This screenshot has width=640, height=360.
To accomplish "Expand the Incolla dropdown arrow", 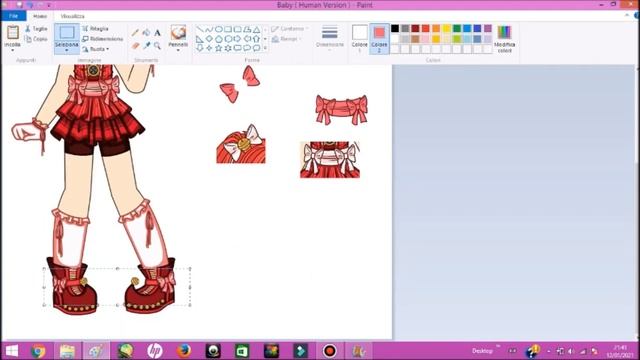I will pos(13,50).
